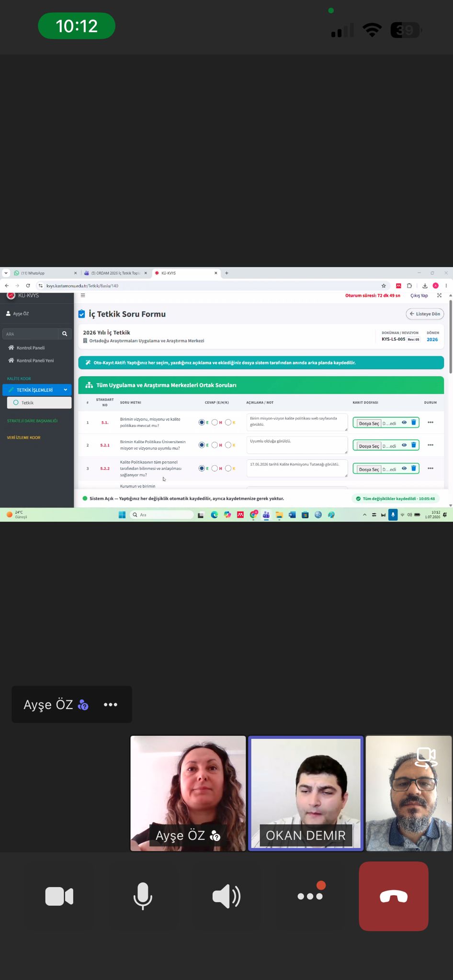Click the note field for question 5.1.
Screen dimensions: 453x980
(x=297, y=423)
